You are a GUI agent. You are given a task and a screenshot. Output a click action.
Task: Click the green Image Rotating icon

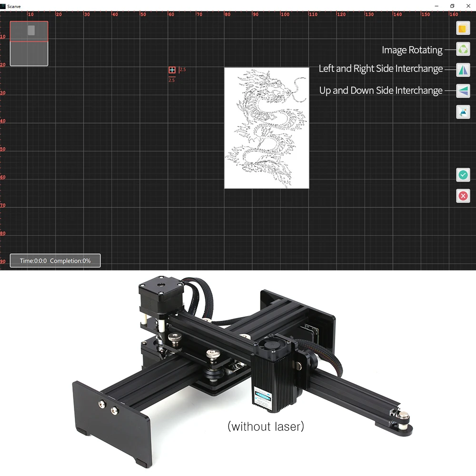click(x=463, y=49)
